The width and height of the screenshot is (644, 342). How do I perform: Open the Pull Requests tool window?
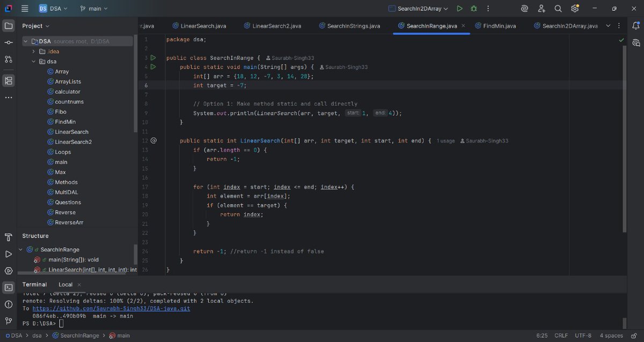coord(9,59)
